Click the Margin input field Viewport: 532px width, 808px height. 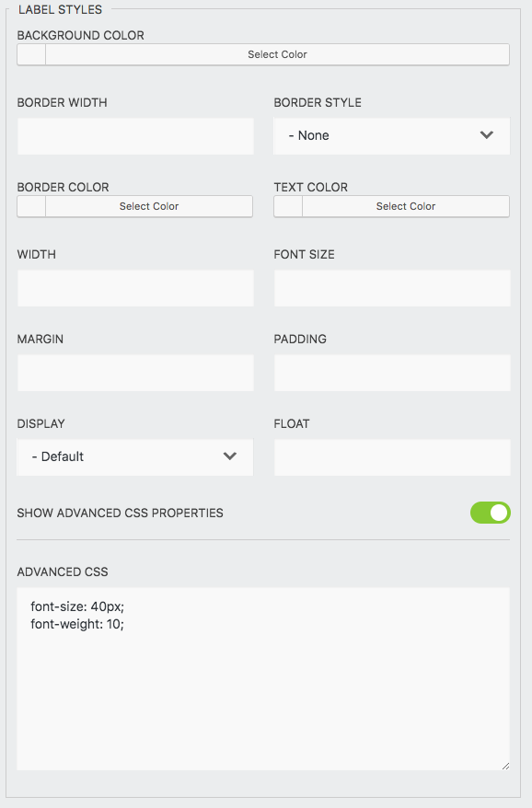(x=134, y=373)
